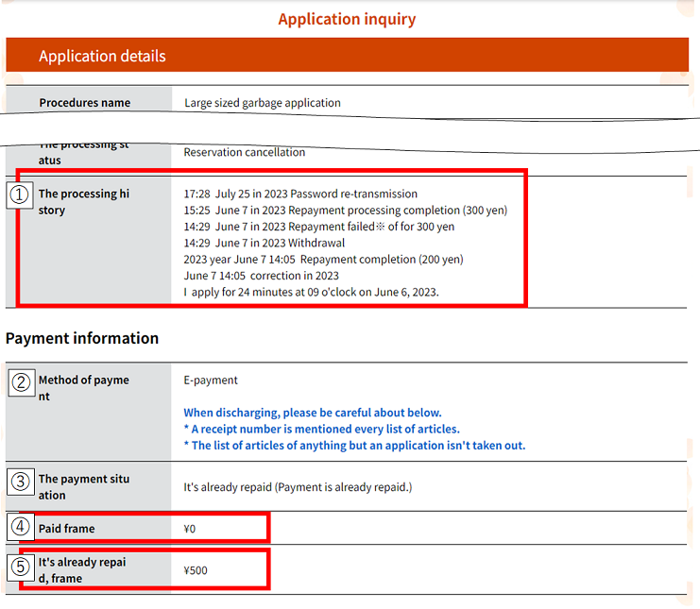Click 'The list of articles of anything' note
This screenshot has height=609, width=700.
[354, 446]
